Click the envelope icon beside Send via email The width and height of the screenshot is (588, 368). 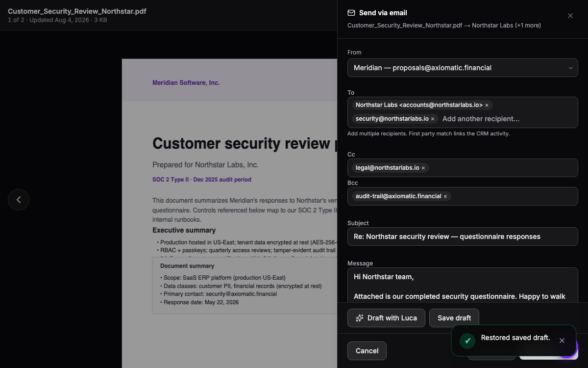pos(351,13)
